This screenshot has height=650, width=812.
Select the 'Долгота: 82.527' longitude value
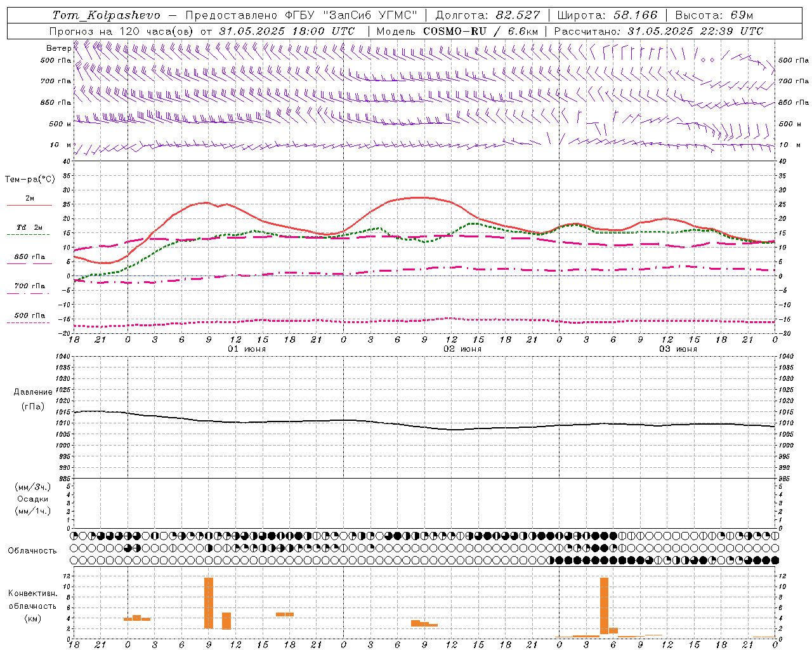click(x=488, y=15)
